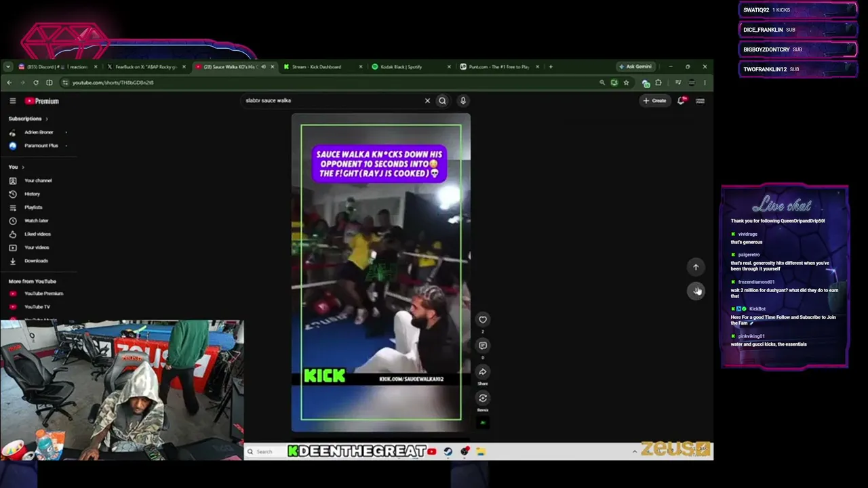Open Your videos in the sidebar

coord(38,247)
